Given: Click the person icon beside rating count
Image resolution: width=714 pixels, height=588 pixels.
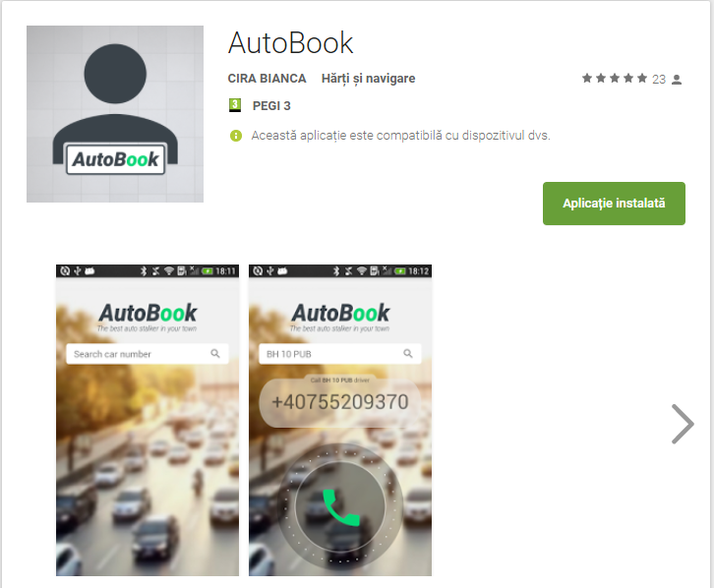Looking at the screenshot, I should [x=677, y=79].
